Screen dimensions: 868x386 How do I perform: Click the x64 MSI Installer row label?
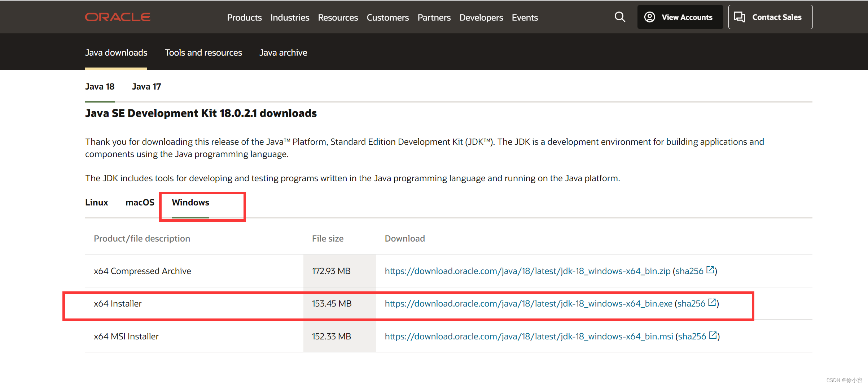tap(126, 337)
